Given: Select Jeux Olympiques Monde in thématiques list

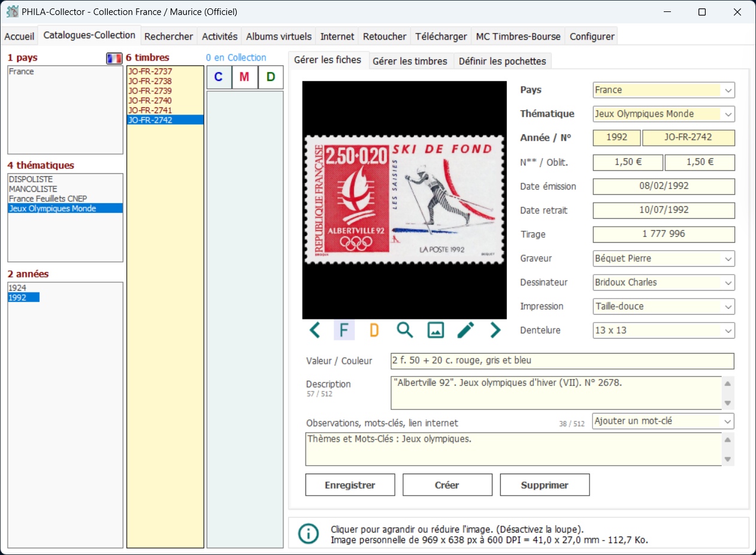Looking at the screenshot, I should 65,209.
